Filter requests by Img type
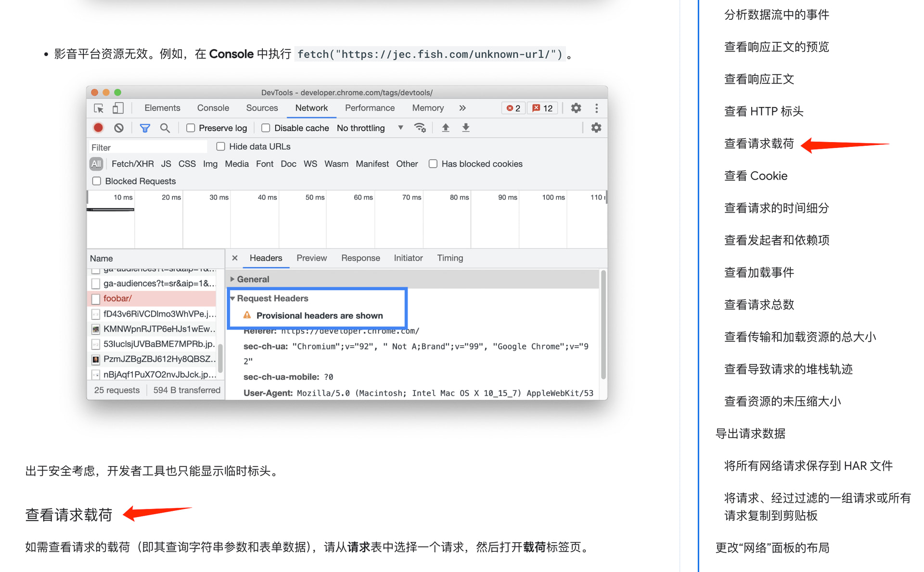The width and height of the screenshot is (924, 572). (x=210, y=164)
